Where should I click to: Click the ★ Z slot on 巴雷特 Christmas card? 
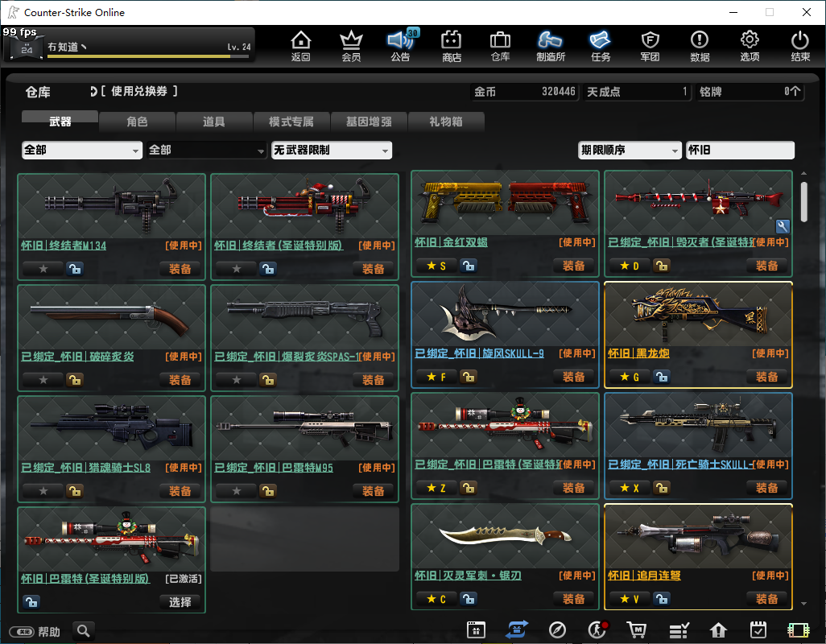tap(436, 488)
